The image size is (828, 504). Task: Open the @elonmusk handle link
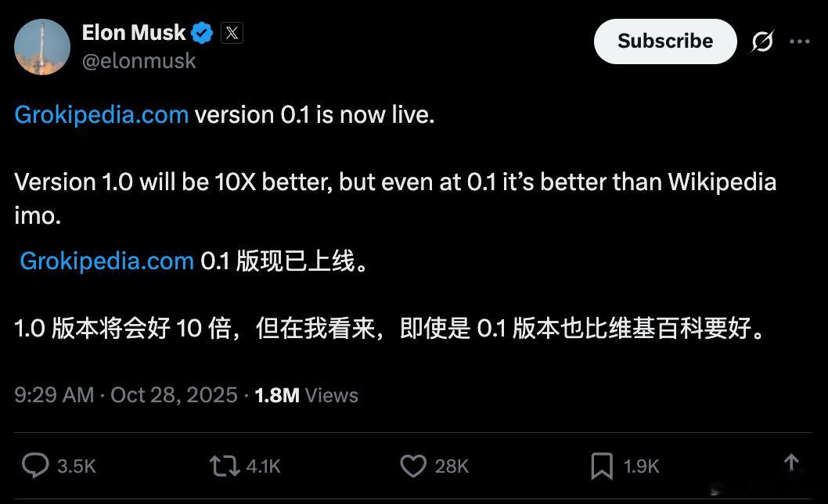click(139, 61)
